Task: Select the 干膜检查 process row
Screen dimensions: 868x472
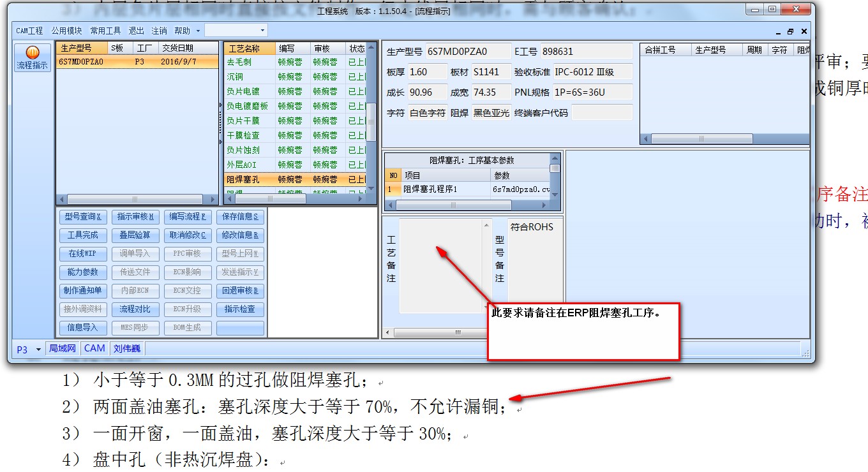Action: (x=295, y=135)
